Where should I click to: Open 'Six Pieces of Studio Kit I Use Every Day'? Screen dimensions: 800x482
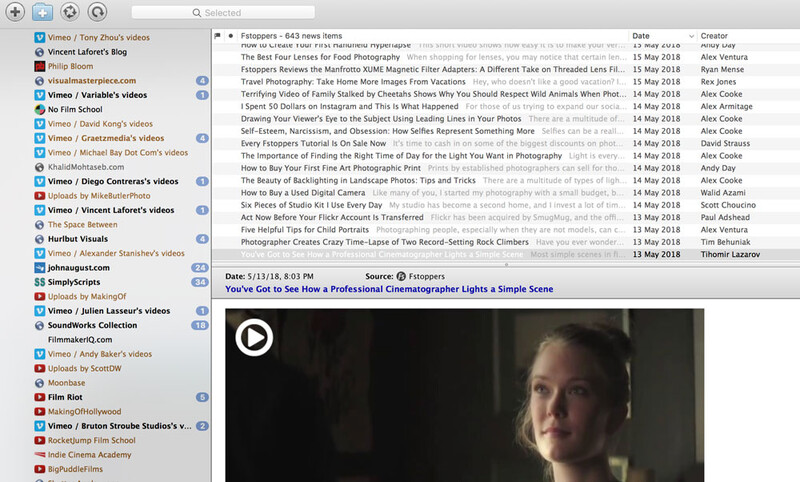click(x=311, y=205)
